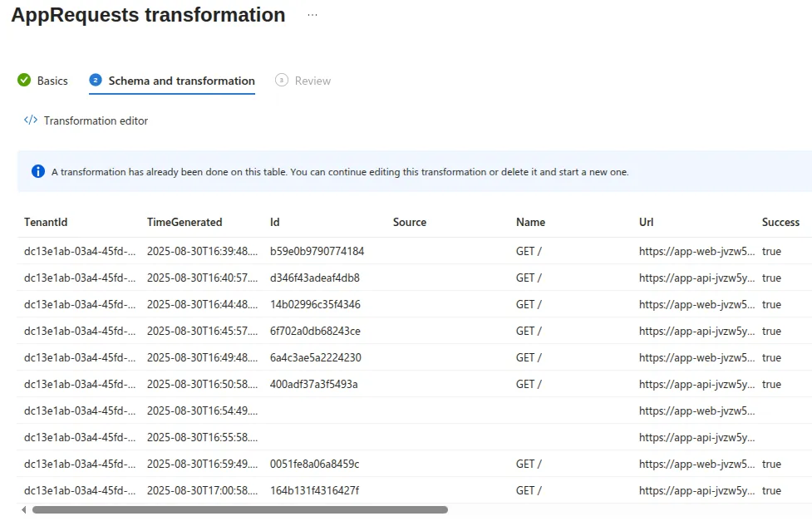Click the blue info icon in banner
The height and width of the screenshot is (521, 812).
(37, 171)
